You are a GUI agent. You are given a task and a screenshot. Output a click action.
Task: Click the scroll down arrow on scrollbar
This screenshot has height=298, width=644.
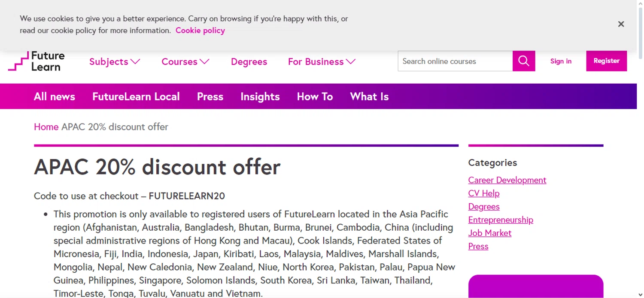point(640,295)
